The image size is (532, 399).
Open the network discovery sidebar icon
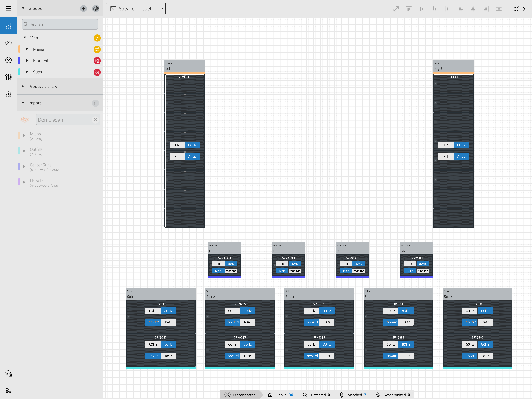point(8,43)
